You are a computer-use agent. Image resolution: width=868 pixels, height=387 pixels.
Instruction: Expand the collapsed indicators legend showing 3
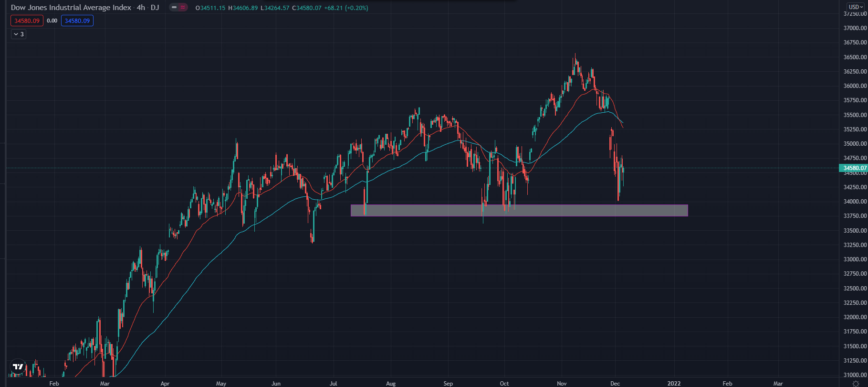click(x=19, y=34)
